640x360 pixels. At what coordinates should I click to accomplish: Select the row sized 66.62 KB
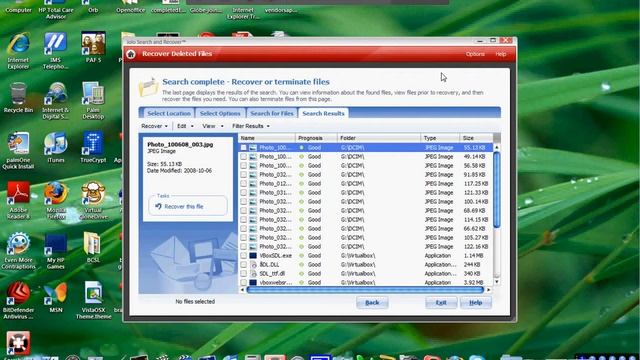coord(366,229)
